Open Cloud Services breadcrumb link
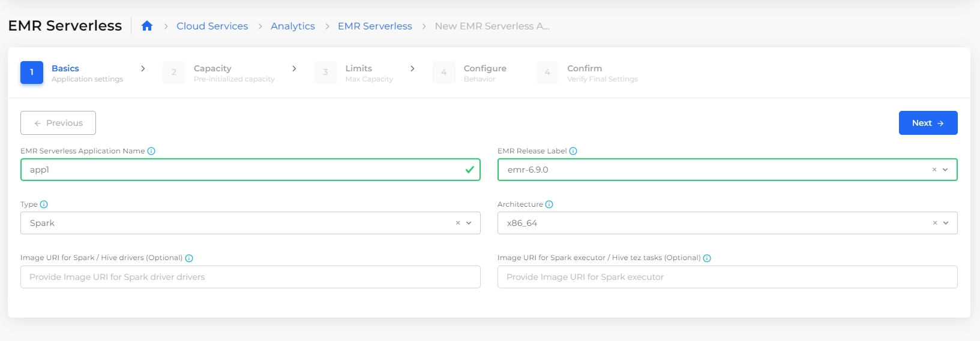This screenshot has width=980, height=341. (212, 26)
